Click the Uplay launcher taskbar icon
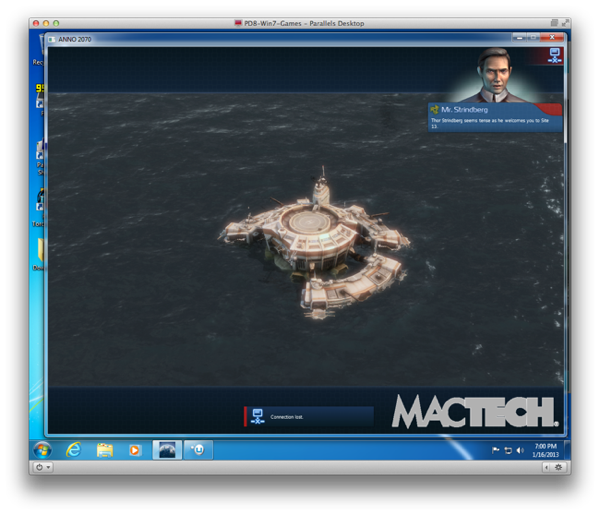The height and width of the screenshot is (515, 600). (x=197, y=450)
